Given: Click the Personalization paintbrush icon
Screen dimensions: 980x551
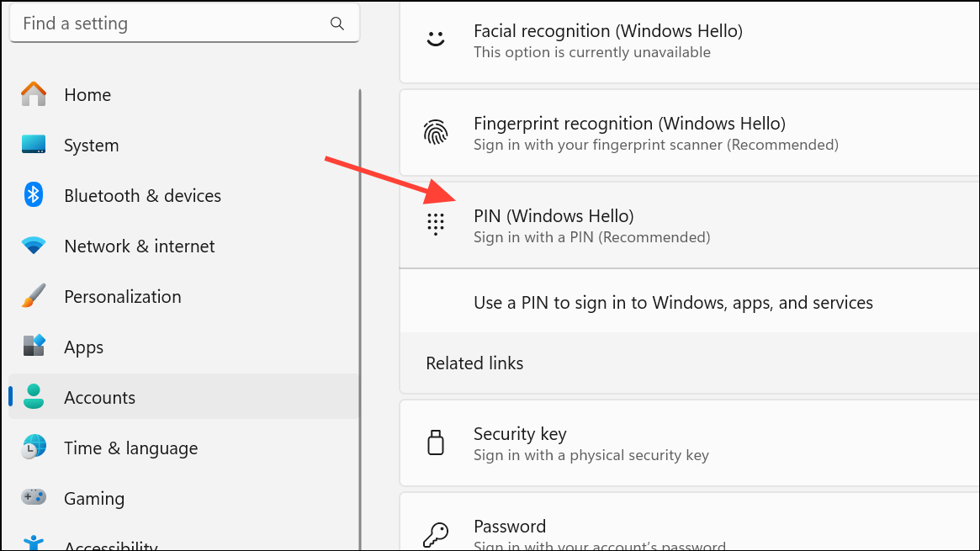Looking at the screenshot, I should pyautogui.click(x=34, y=296).
